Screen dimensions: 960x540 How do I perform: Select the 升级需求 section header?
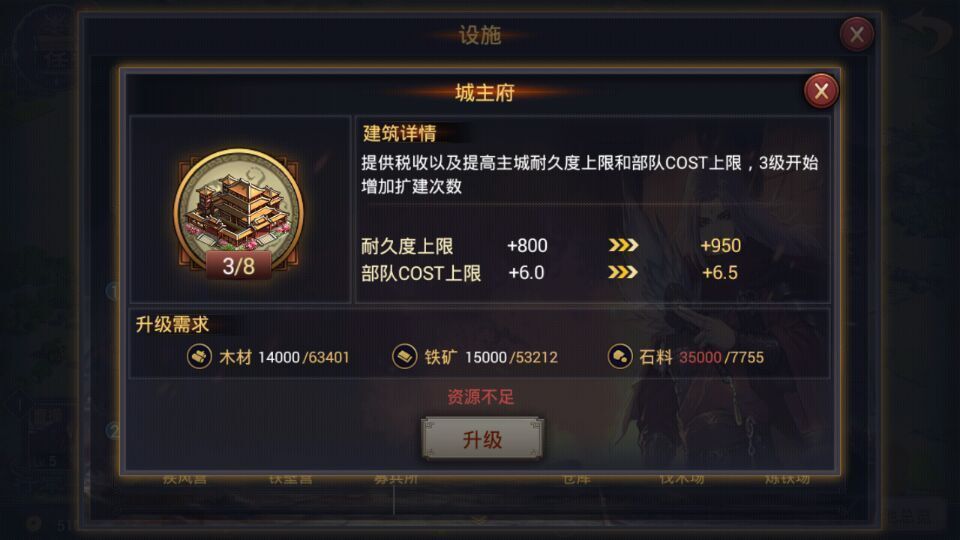tap(172, 324)
